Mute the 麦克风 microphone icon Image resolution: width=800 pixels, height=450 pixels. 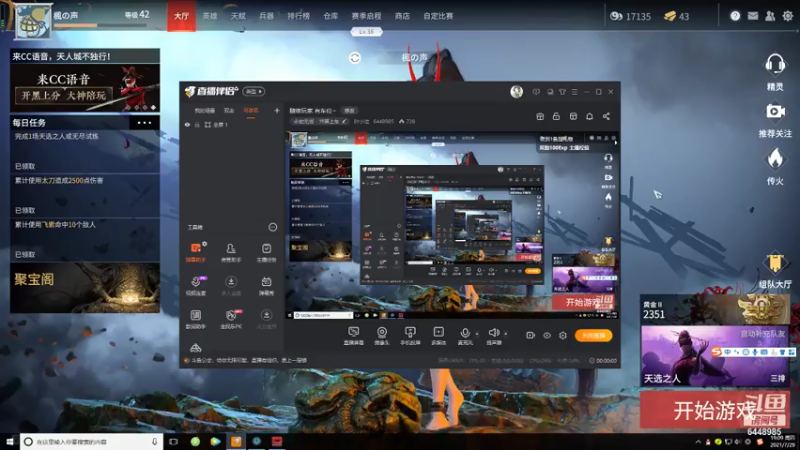(465, 333)
